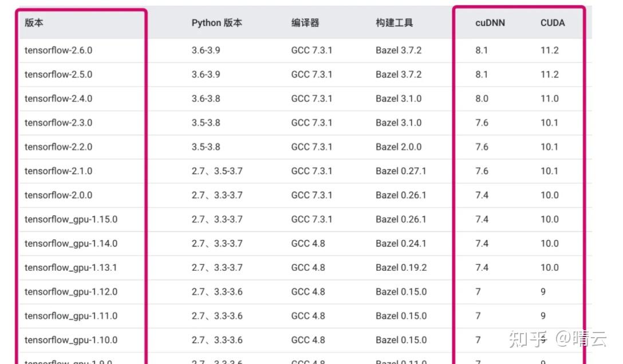Select the tensorflow-2.5.0 version cell

tap(58, 74)
